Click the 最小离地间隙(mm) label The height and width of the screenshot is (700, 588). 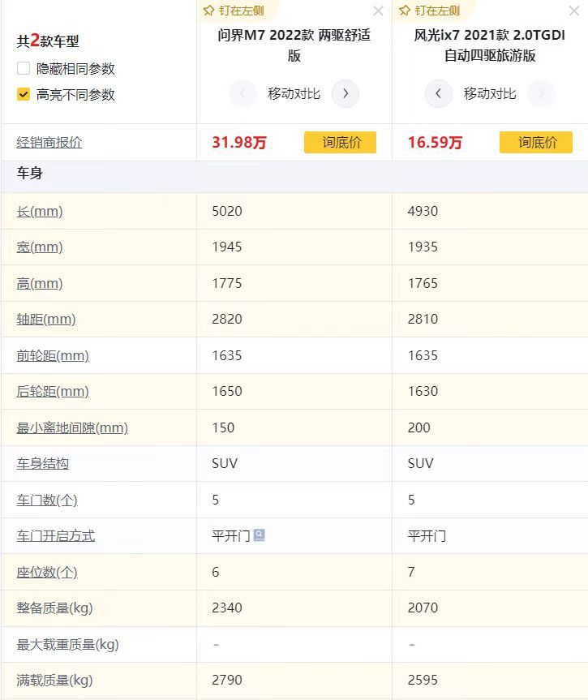pyautogui.click(x=72, y=427)
